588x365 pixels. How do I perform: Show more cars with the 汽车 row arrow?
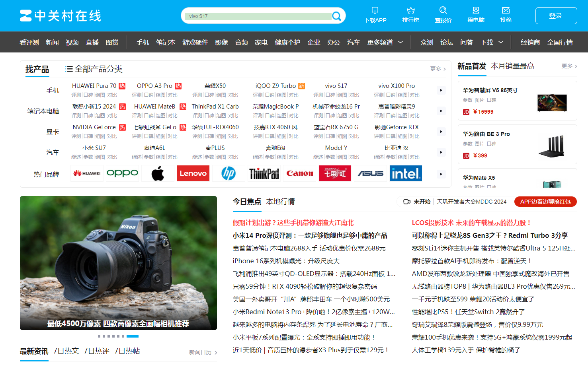pos(441,152)
